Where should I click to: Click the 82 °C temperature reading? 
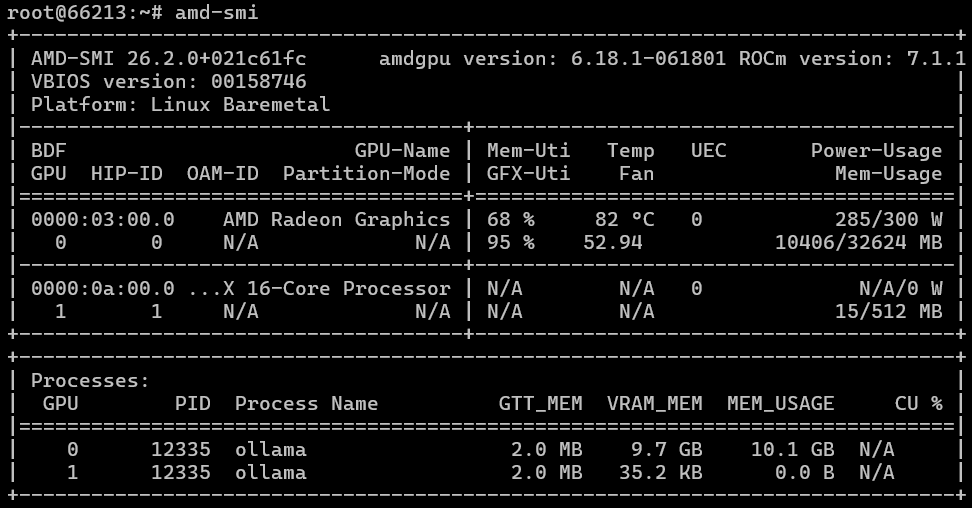[624, 219]
